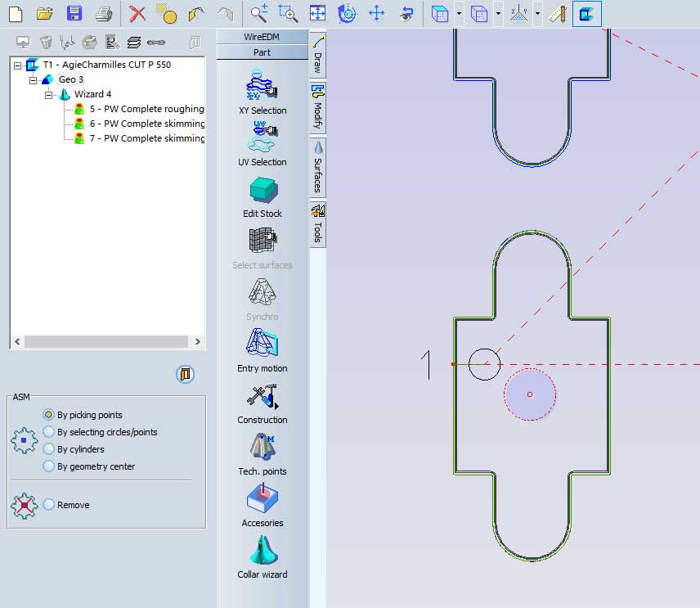700x608 pixels.
Task: Click the red X delete icon
Action: tap(137, 13)
